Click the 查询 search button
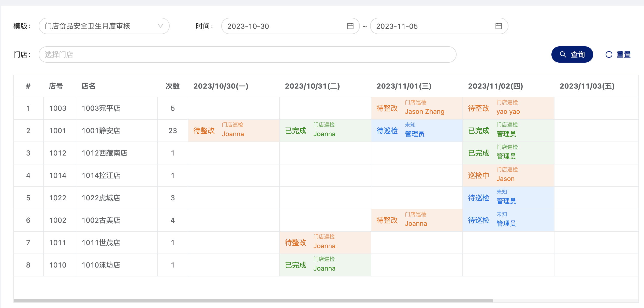The width and height of the screenshot is (644, 308). tap(572, 54)
